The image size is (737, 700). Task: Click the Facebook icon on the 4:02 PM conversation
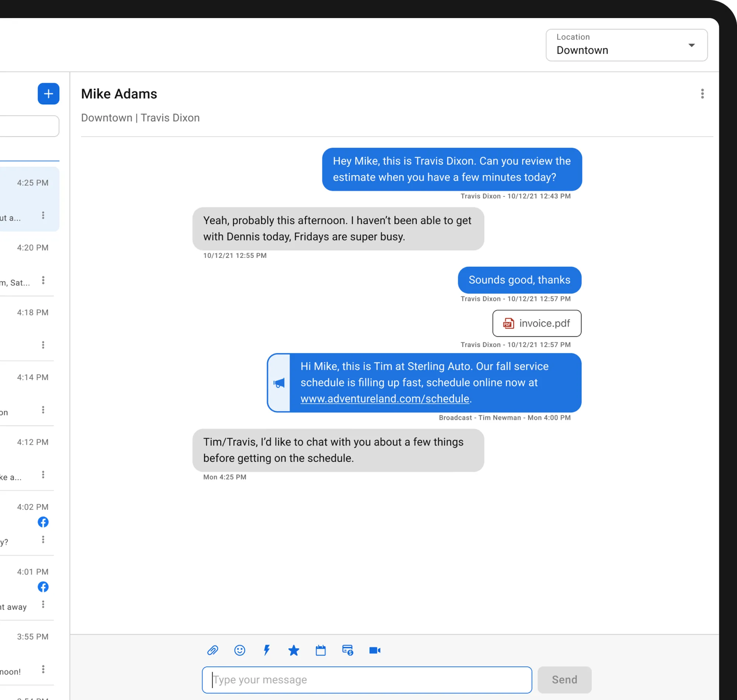click(43, 522)
